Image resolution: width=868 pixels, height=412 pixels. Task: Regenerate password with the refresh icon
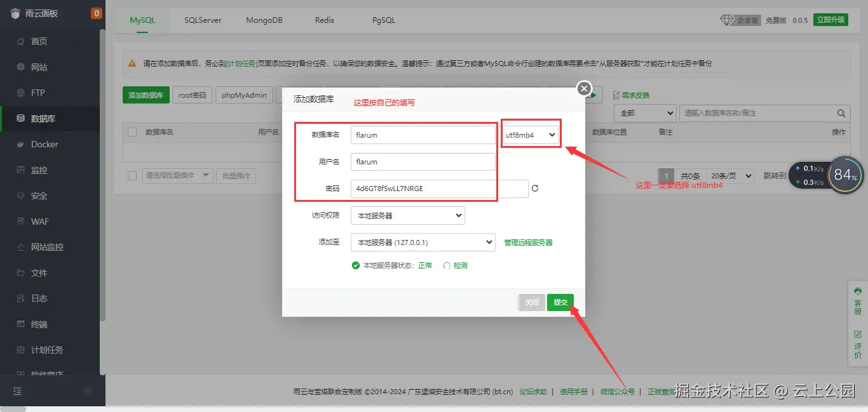click(x=535, y=189)
